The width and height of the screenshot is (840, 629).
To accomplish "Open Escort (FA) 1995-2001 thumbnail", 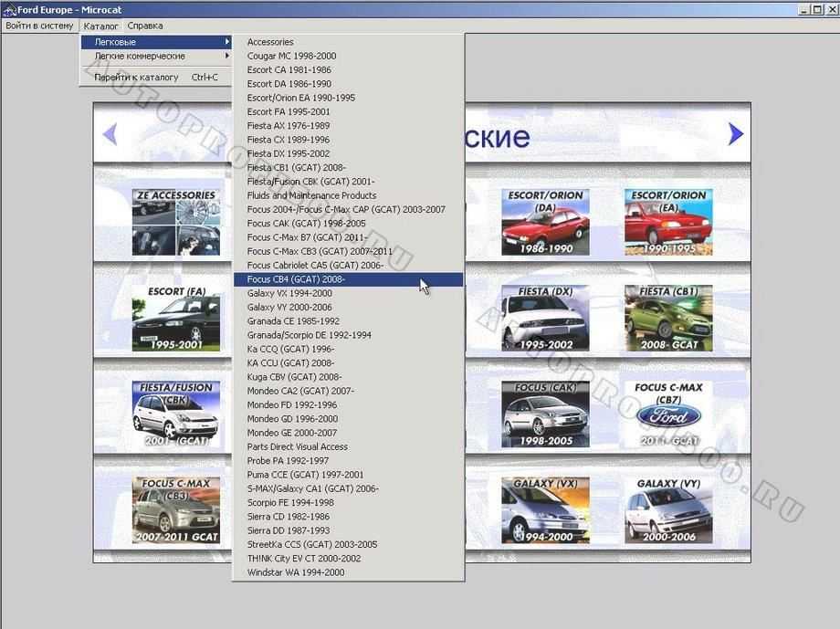I will click(175, 319).
